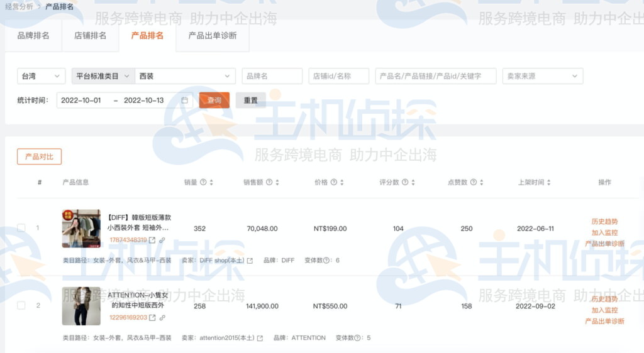
Task: Click 产品出单诊断 for the ATTENTION product
Action: [604, 321]
